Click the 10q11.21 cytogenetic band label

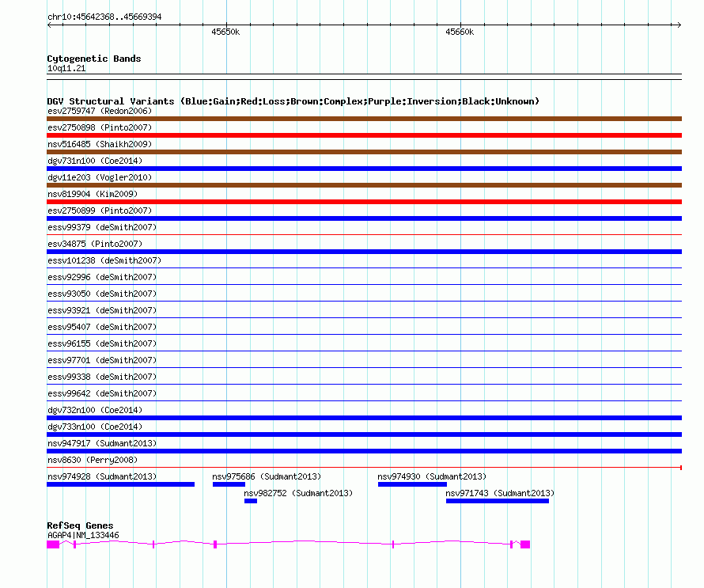tap(66, 69)
